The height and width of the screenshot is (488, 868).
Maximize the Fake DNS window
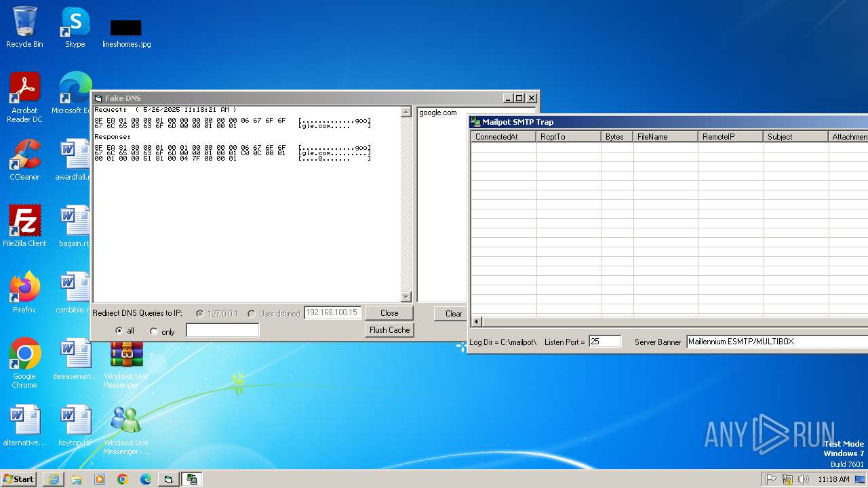pyautogui.click(x=519, y=98)
